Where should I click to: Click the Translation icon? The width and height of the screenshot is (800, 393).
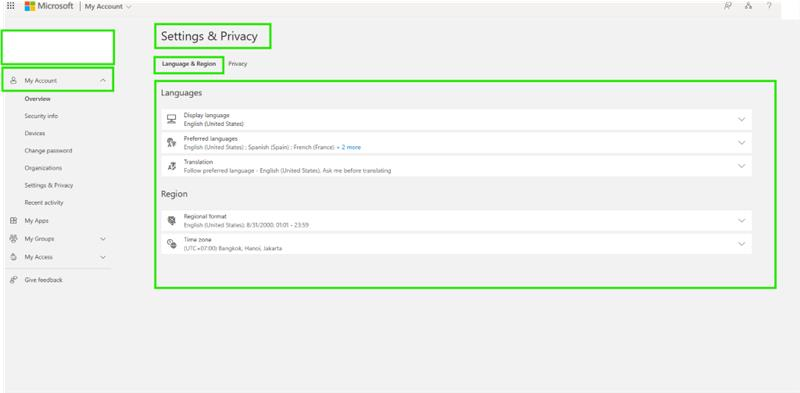coord(171,166)
